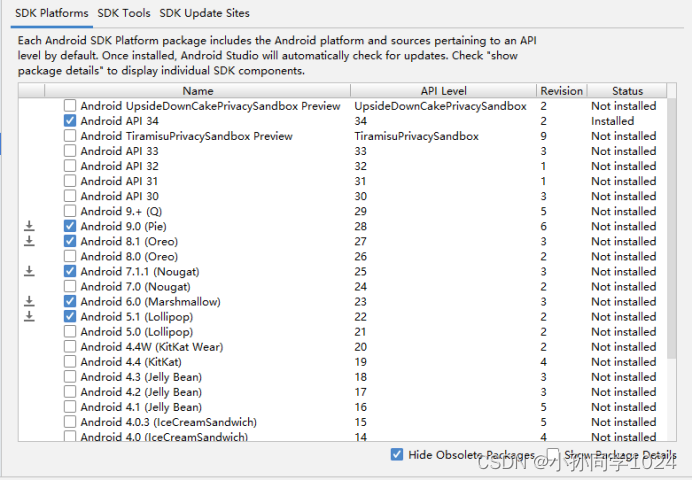This screenshot has width=692, height=481.
Task: Check the Android API 30 checkbox
Action: [x=70, y=196]
